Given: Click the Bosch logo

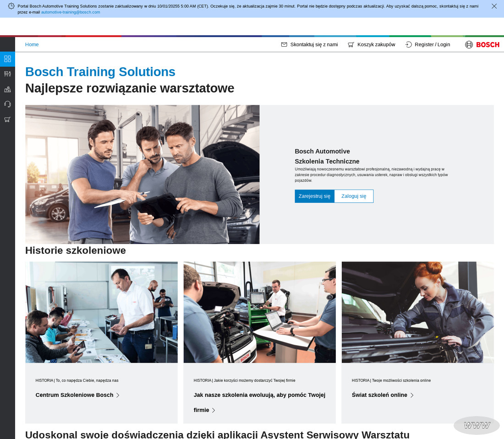Looking at the screenshot, I should coord(482,45).
